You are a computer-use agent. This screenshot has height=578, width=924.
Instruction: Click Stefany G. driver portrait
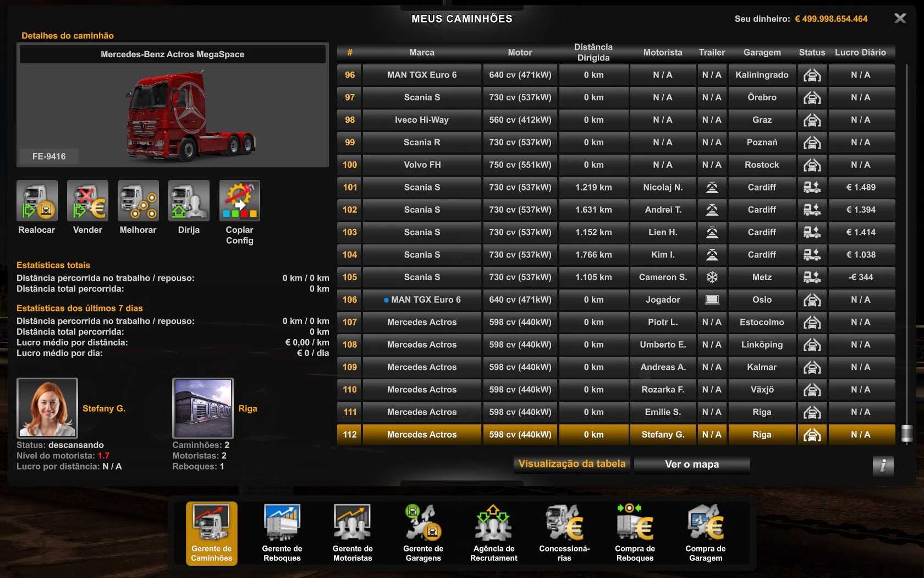coord(47,408)
